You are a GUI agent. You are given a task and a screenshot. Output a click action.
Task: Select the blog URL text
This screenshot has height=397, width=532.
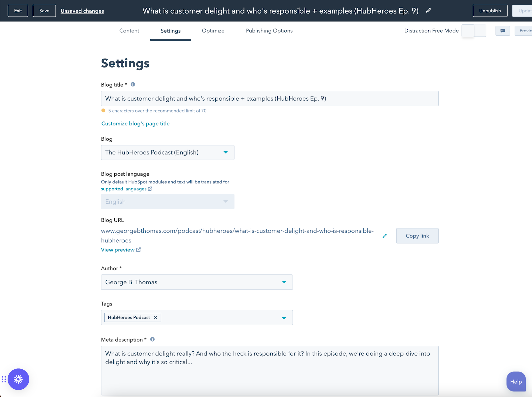point(237,235)
